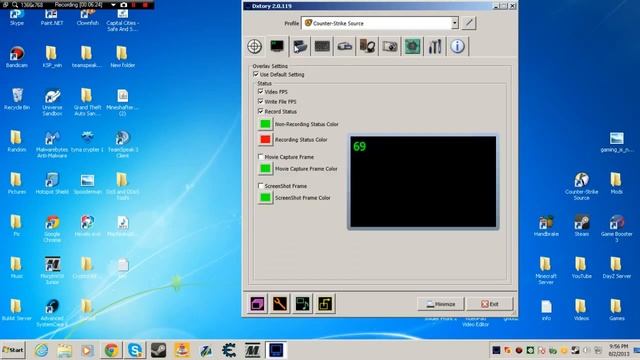
Task: Uncheck the Video FPS checkbox
Action: point(261,91)
